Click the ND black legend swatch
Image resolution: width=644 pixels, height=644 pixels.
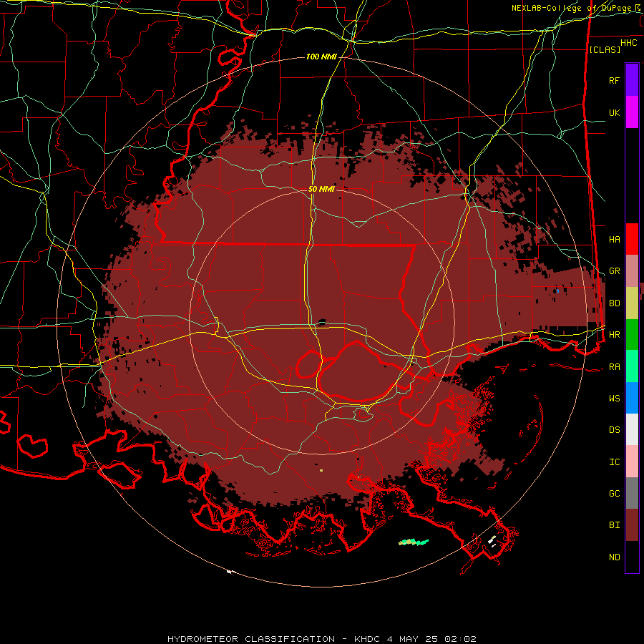[632, 557]
